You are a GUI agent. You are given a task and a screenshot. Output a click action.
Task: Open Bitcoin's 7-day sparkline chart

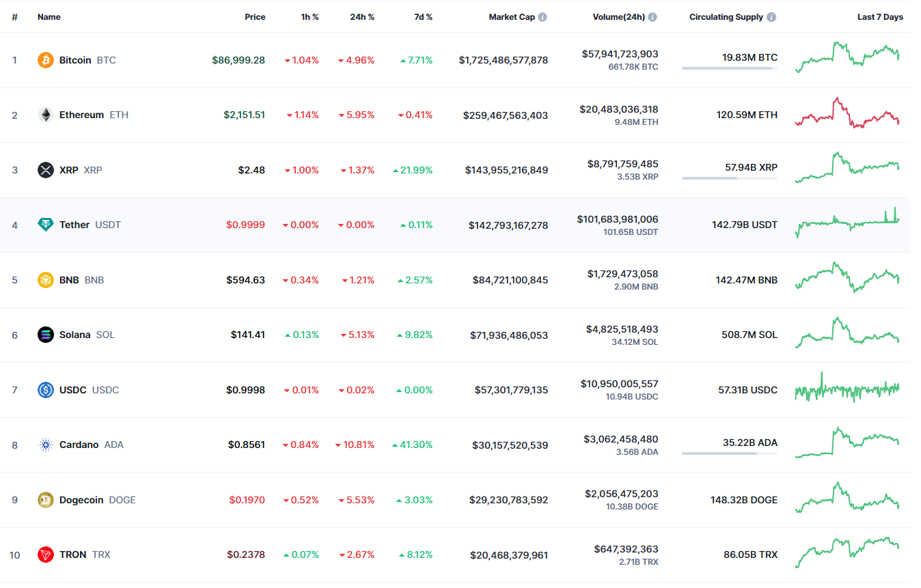[847, 57]
